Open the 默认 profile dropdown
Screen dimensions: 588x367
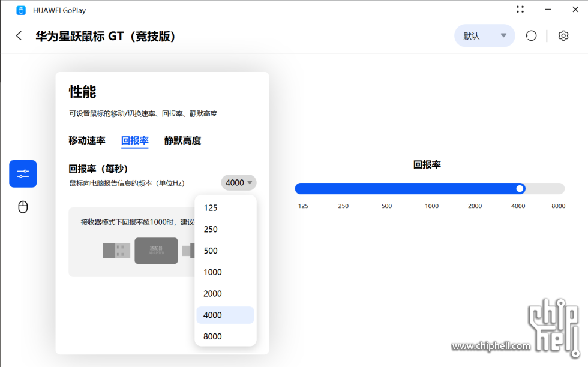point(485,35)
